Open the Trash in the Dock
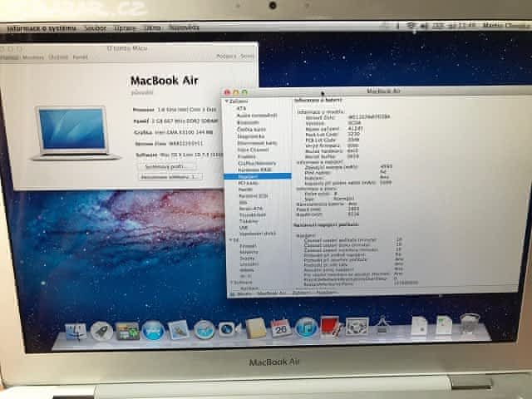The height and width of the screenshot is (399, 532). pyautogui.click(x=470, y=323)
